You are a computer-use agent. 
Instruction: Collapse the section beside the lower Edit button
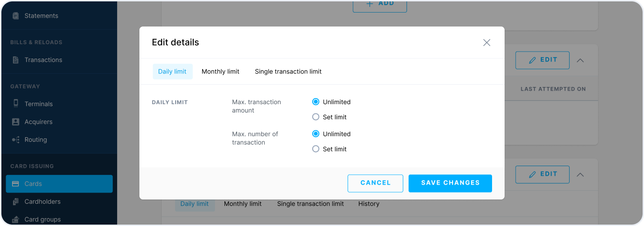(580, 174)
